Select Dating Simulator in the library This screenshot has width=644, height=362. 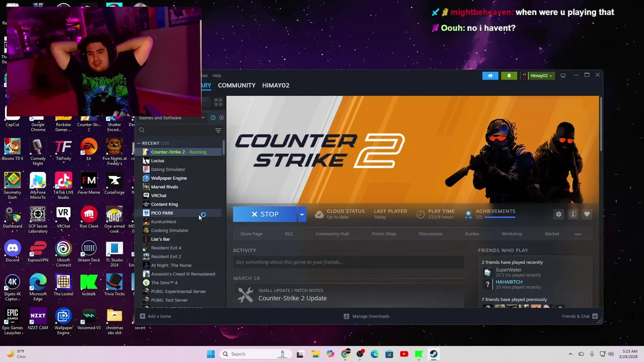coord(179,169)
